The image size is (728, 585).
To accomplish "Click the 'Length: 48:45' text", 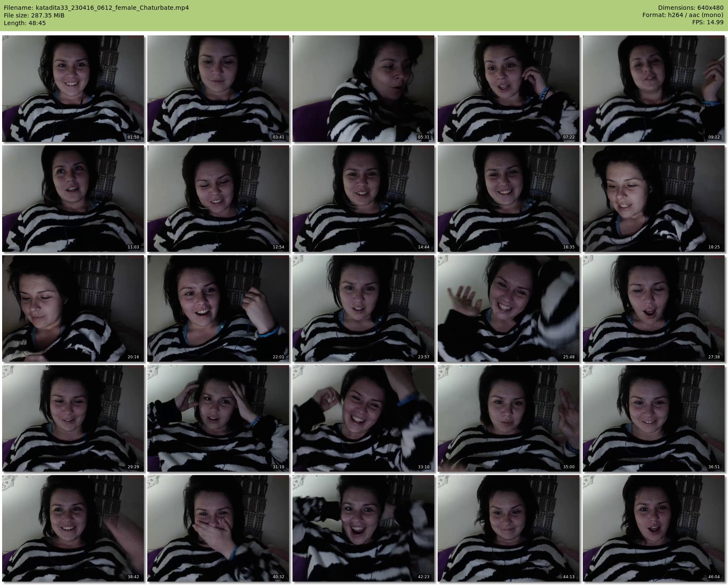I will (x=25, y=23).
